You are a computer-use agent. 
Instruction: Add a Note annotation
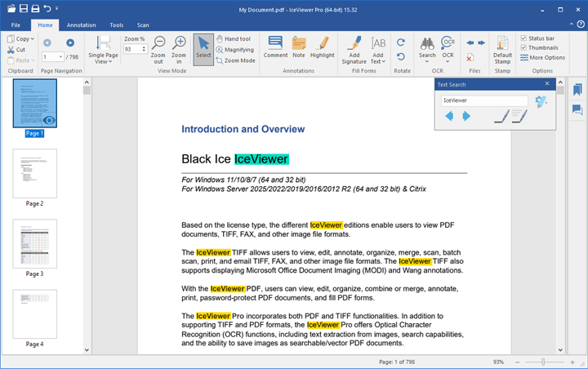[299, 47]
